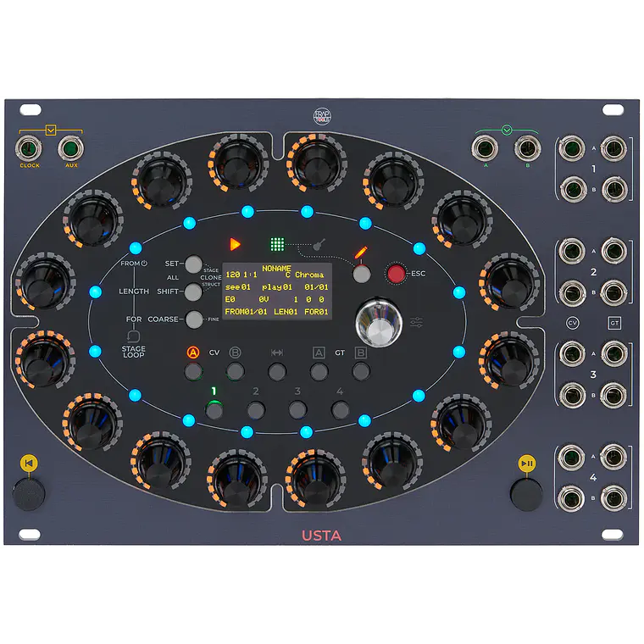Click the "0V" voltage value on display
Image resolution: width=644 pixels, height=644 pixels.
click(x=264, y=299)
